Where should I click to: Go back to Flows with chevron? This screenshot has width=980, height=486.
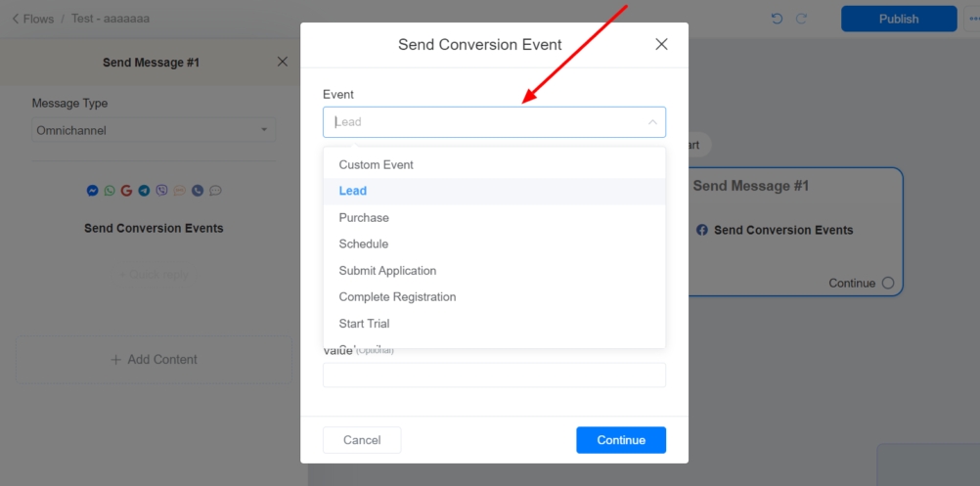[16, 19]
